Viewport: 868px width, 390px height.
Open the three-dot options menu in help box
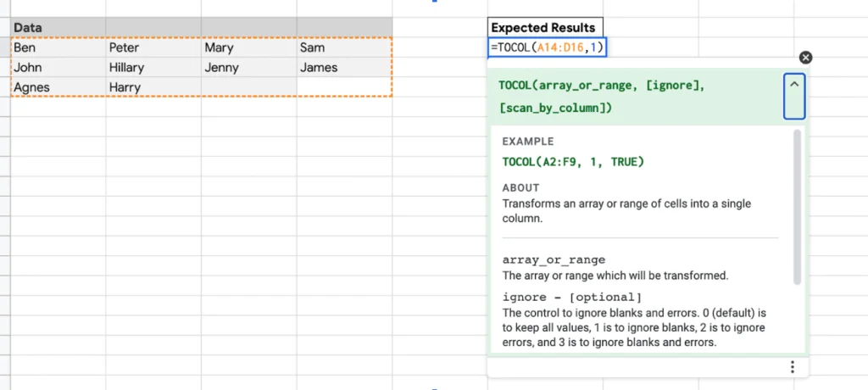tap(793, 367)
